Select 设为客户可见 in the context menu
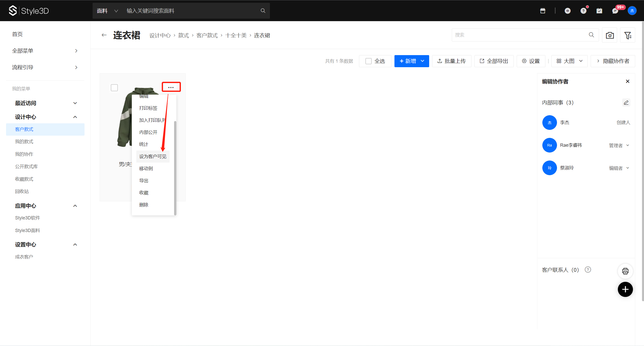Viewport: 644px width, 346px height. pos(153,157)
